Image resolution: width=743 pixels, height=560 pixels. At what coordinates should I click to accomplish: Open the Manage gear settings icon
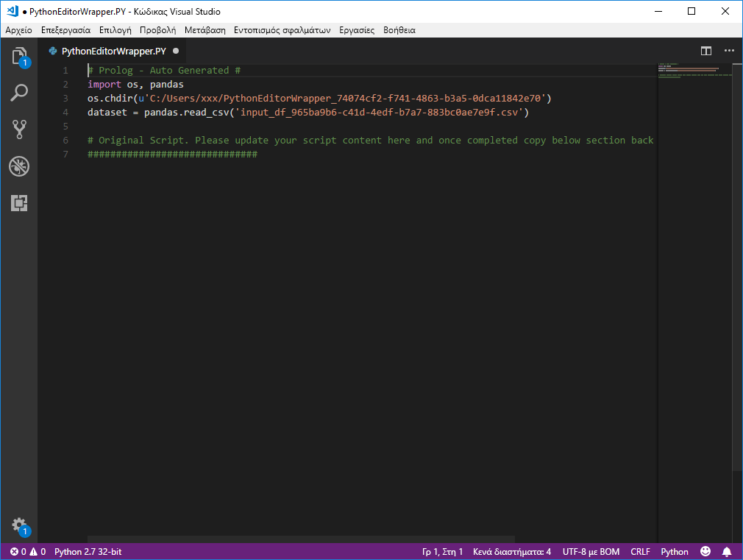pyautogui.click(x=19, y=525)
